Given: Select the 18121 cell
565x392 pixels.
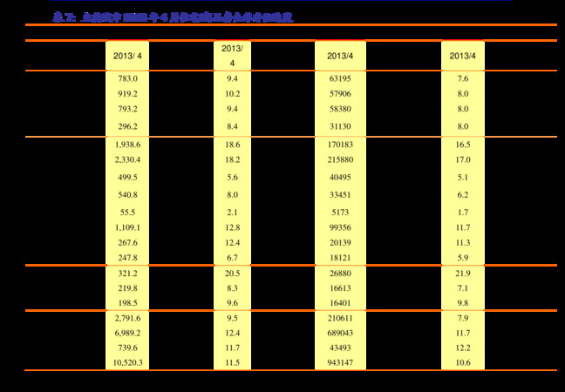Looking at the screenshot, I should pyautogui.click(x=340, y=258).
